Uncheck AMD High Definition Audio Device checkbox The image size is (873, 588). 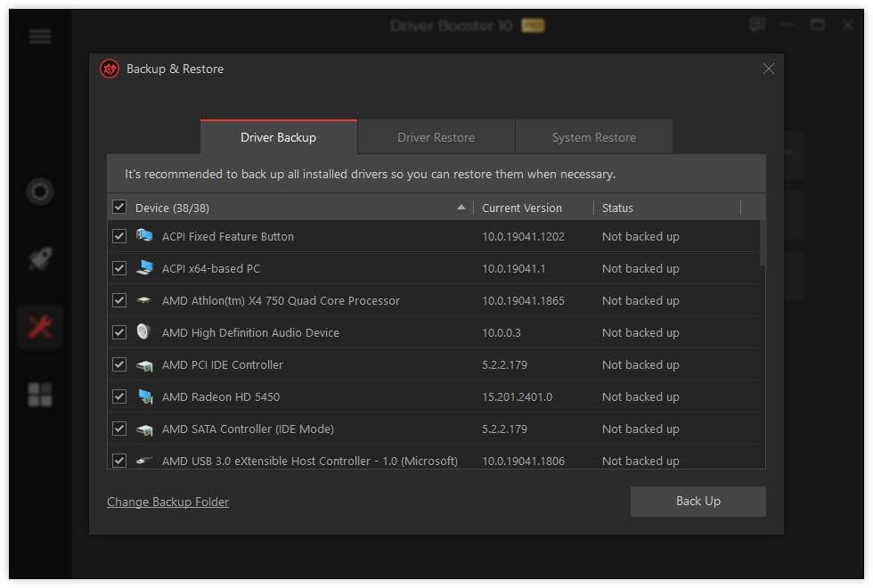(x=119, y=332)
